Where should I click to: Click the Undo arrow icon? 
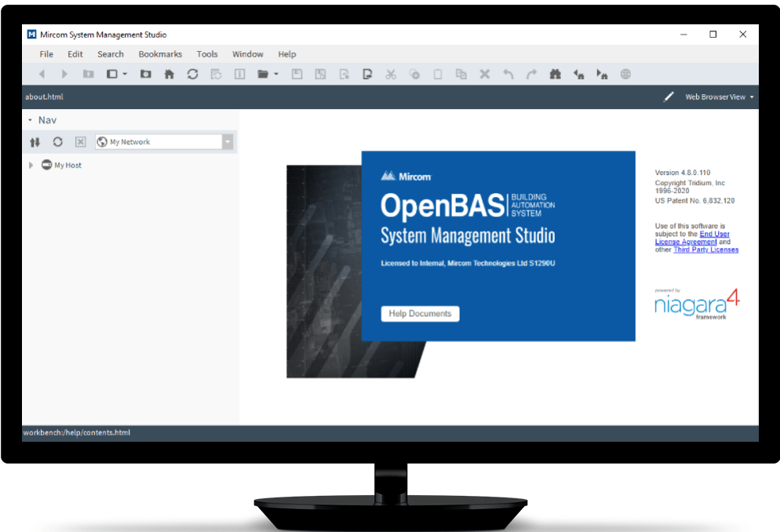click(508, 74)
